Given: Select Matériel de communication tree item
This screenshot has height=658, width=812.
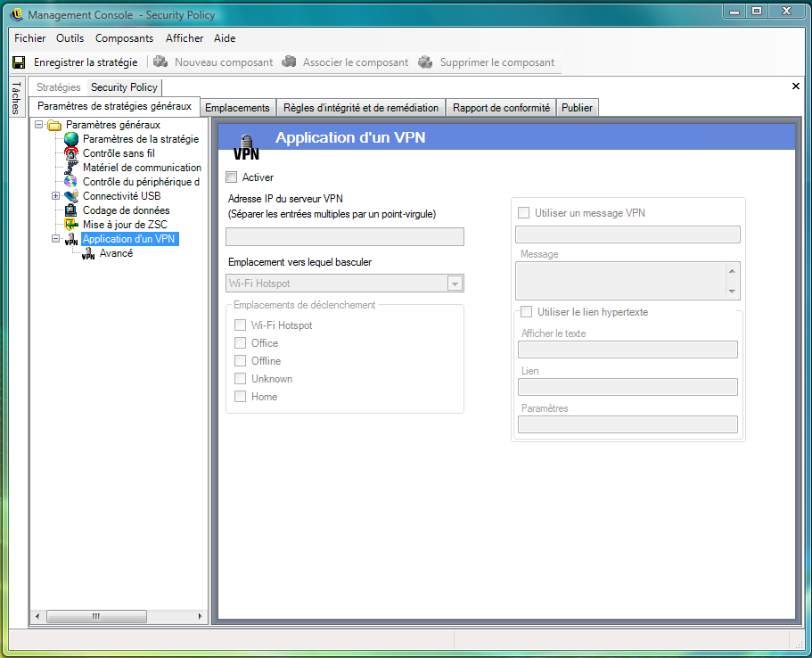Looking at the screenshot, I should point(142,168).
